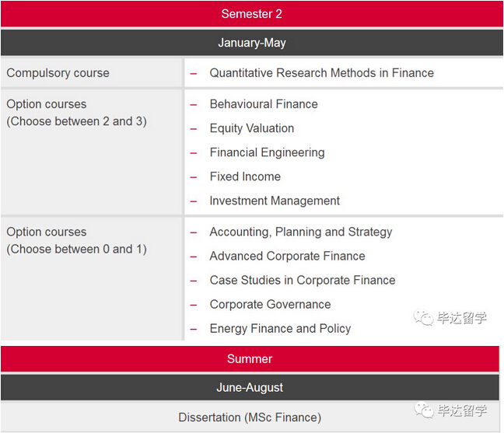
Task: Click the June-August date bar
Action: pyautogui.click(x=250, y=387)
